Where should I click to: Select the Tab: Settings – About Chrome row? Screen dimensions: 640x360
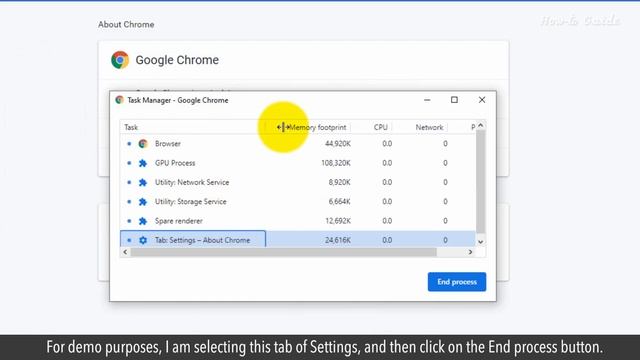[298, 239]
